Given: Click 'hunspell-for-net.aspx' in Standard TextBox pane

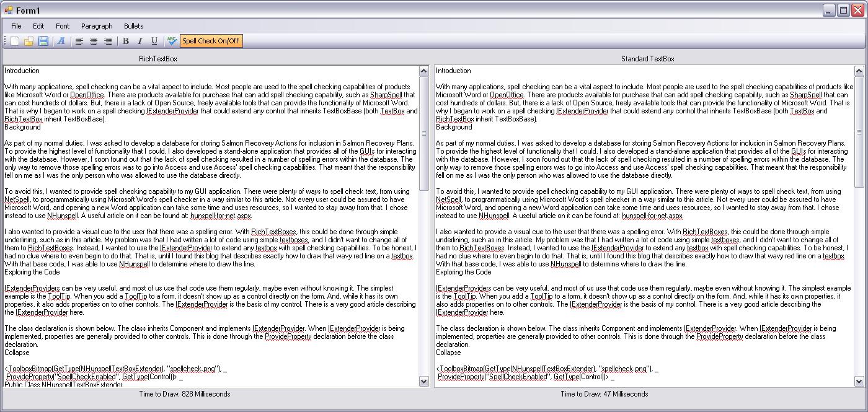Looking at the screenshot, I should click(x=652, y=216).
